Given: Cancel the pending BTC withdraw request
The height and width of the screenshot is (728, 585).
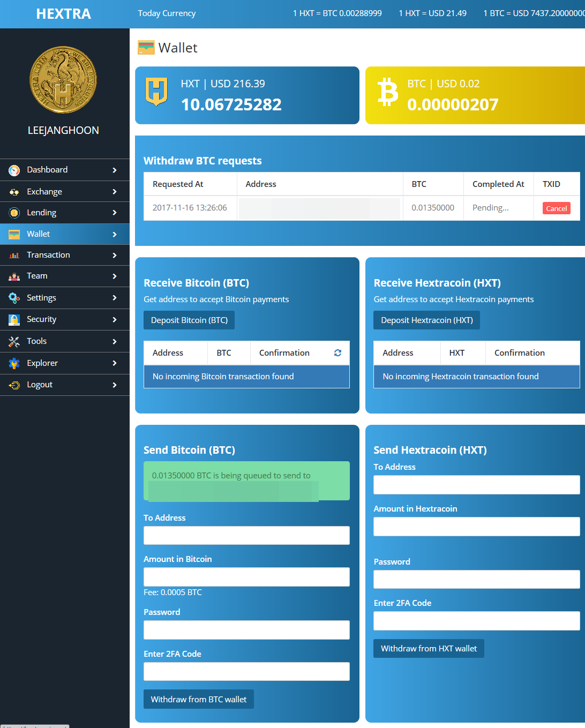Looking at the screenshot, I should 556,208.
